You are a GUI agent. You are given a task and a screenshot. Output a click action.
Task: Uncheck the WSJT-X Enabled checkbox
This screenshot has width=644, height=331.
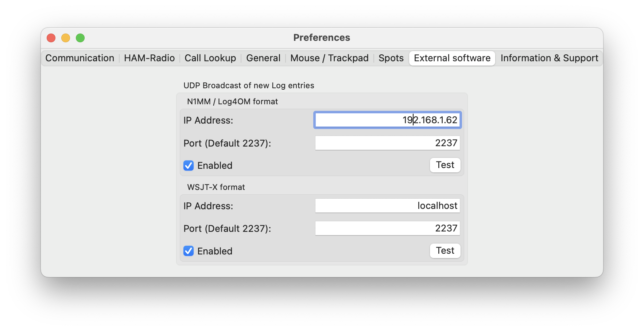[x=189, y=251]
